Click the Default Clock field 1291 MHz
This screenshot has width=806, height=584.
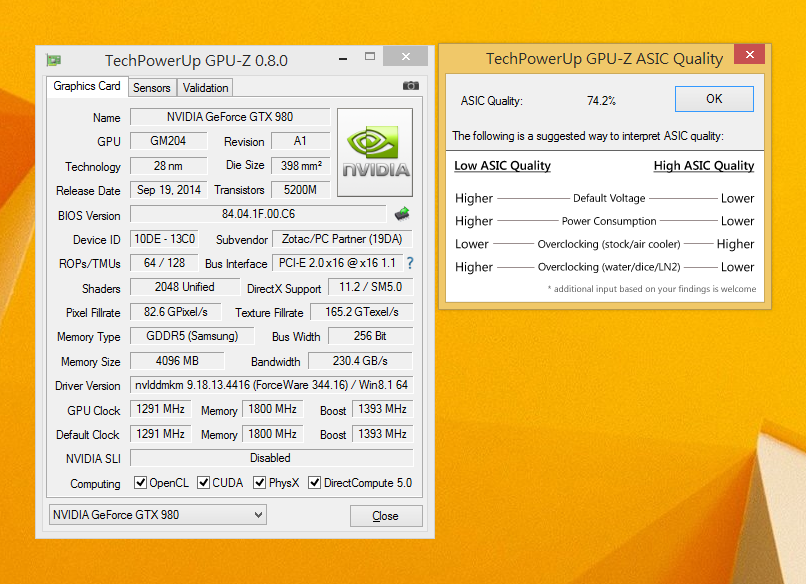point(160,433)
